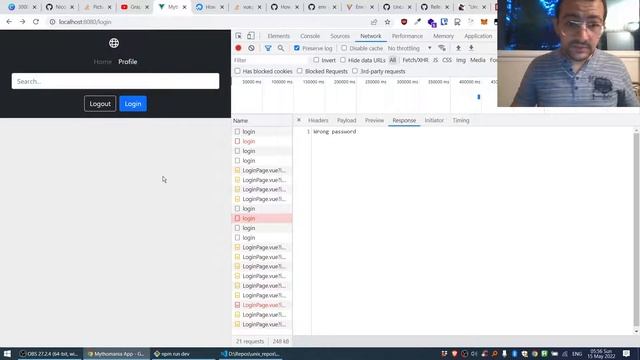Toggle the Preserve log checkbox
The width and height of the screenshot is (640, 360).
click(x=297, y=48)
